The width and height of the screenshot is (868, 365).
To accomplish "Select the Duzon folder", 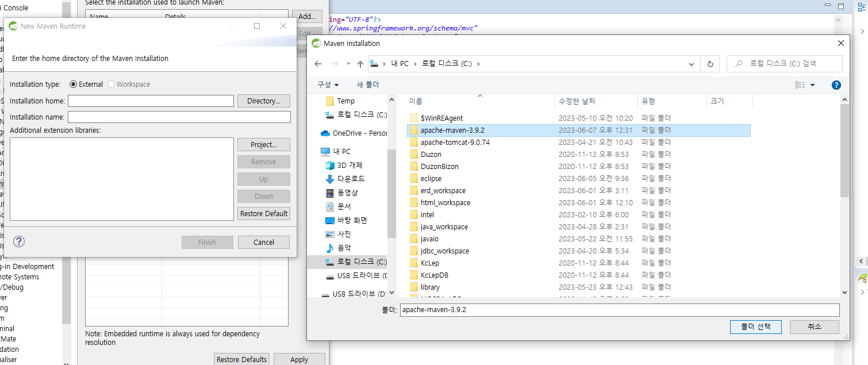I will tap(431, 154).
